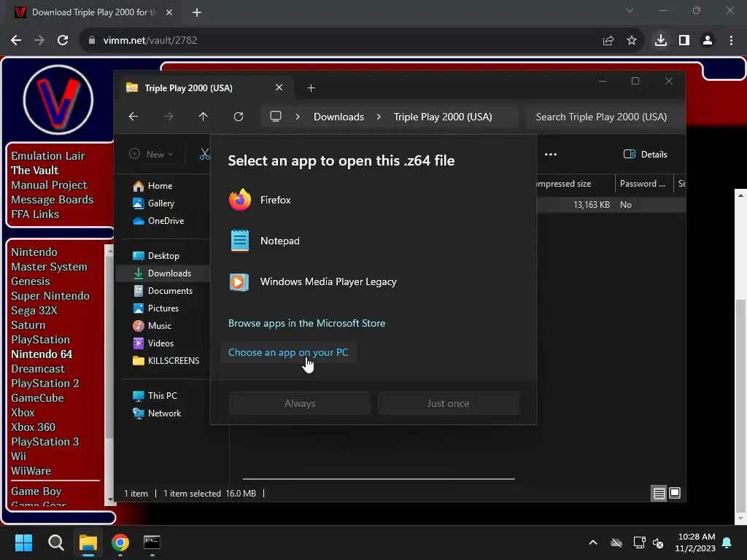
Task: Open the GameCube vault link
Action: click(x=37, y=398)
